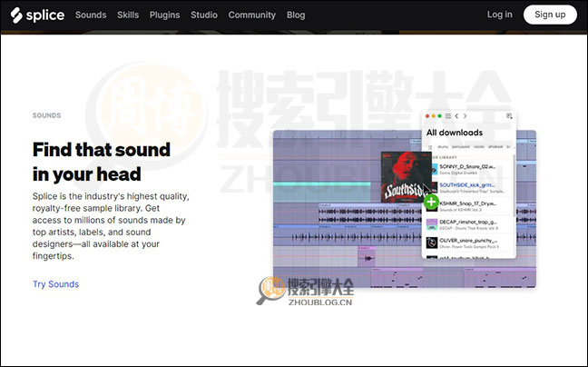Viewport: 588px width, 367px height.
Task: Follow the Try Sounds link
Action: coord(56,284)
